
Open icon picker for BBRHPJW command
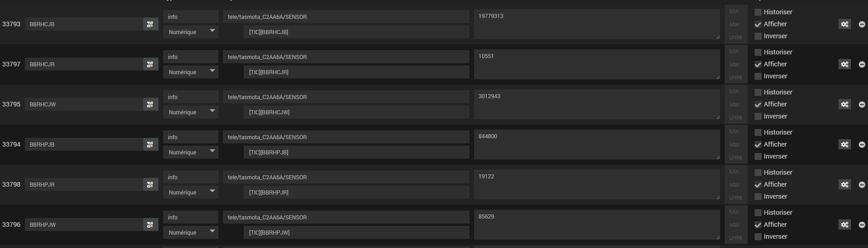point(150,224)
